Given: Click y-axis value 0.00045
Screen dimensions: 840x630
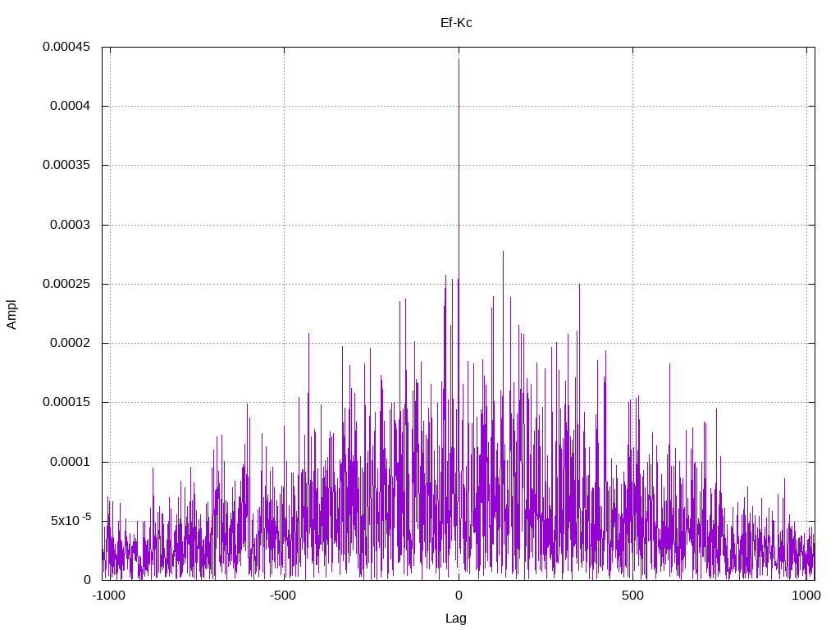Looking at the screenshot, I should pyautogui.click(x=66, y=47).
